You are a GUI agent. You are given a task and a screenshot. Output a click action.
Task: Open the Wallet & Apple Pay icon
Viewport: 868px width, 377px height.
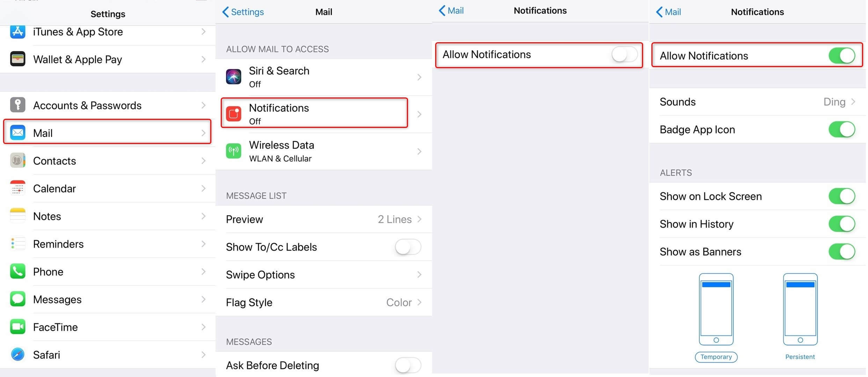[17, 59]
